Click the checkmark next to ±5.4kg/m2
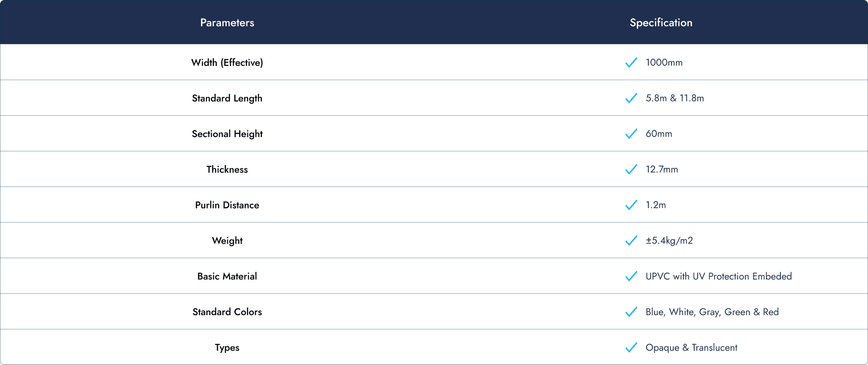Viewport: 868px width, 365px height. [x=631, y=240]
